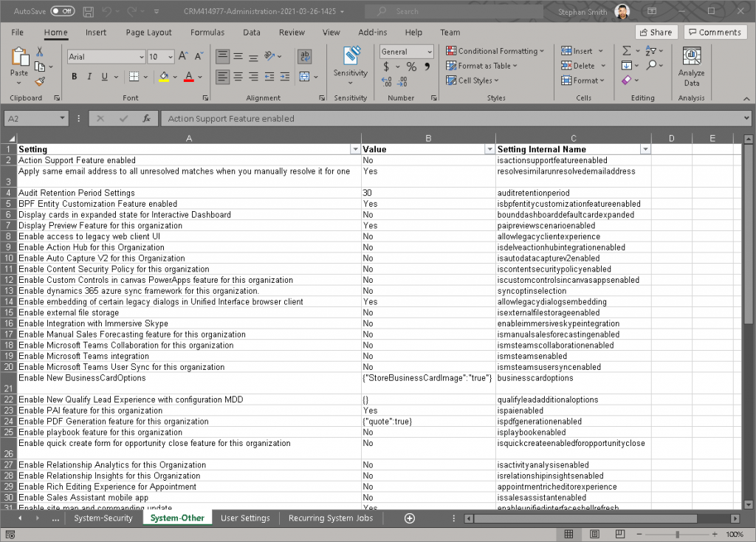Expand the Number Format General dropdown
This screenshot has width=756, height=542.
tap(429, 52)
